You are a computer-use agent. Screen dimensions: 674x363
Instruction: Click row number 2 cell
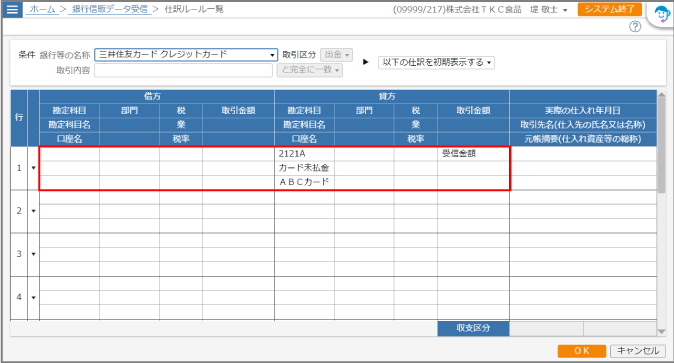click(19, 211)
